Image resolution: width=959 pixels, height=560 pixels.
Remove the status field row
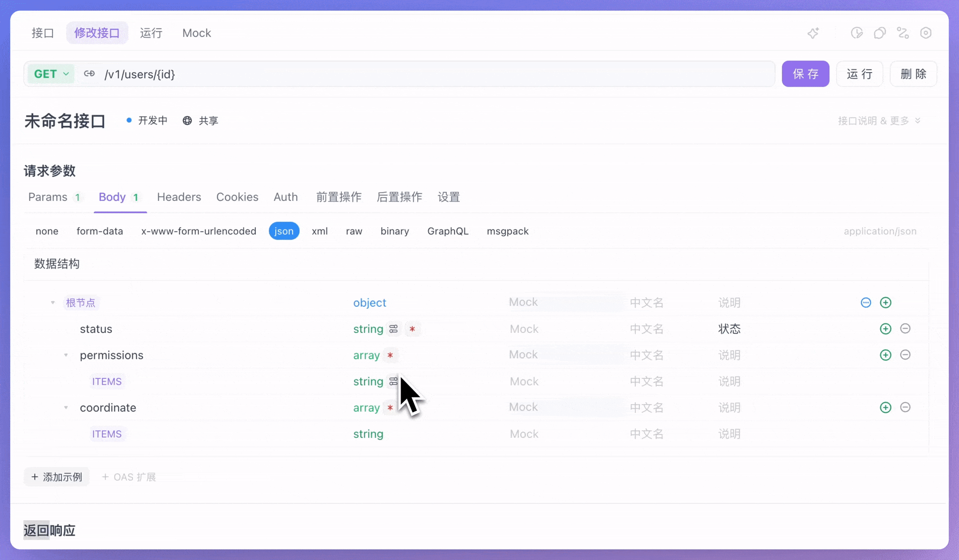pyautogui.click(x=905, y=329)
